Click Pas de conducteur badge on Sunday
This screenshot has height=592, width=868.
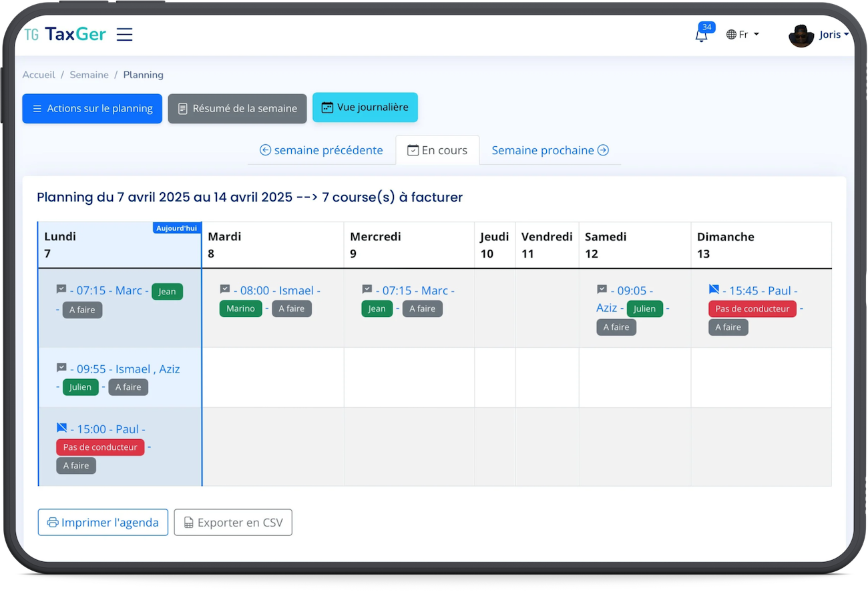[752, 308]
